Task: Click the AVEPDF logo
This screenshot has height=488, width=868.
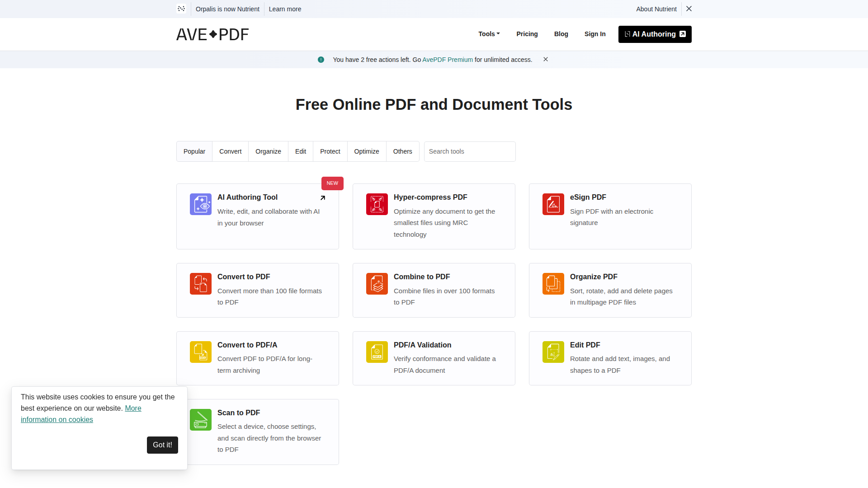Action: coord(212,34)
